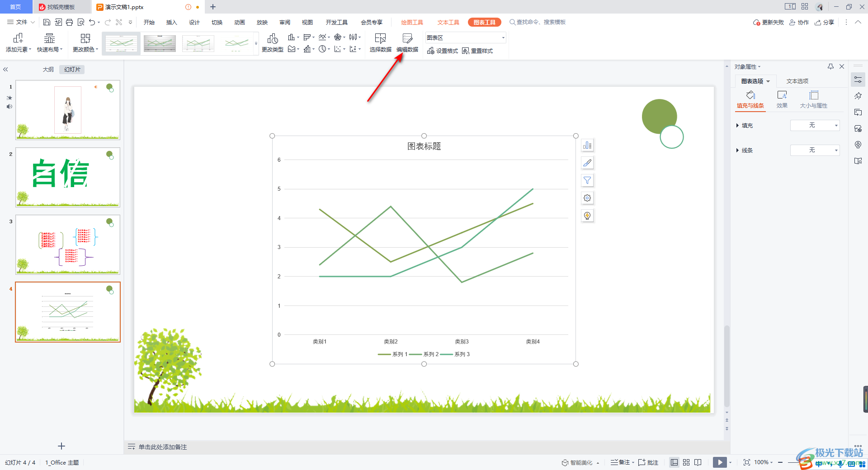Click the search commands box
Image resolution: width=868 pixels, height=470 pixels.
(x=538, y=22)
